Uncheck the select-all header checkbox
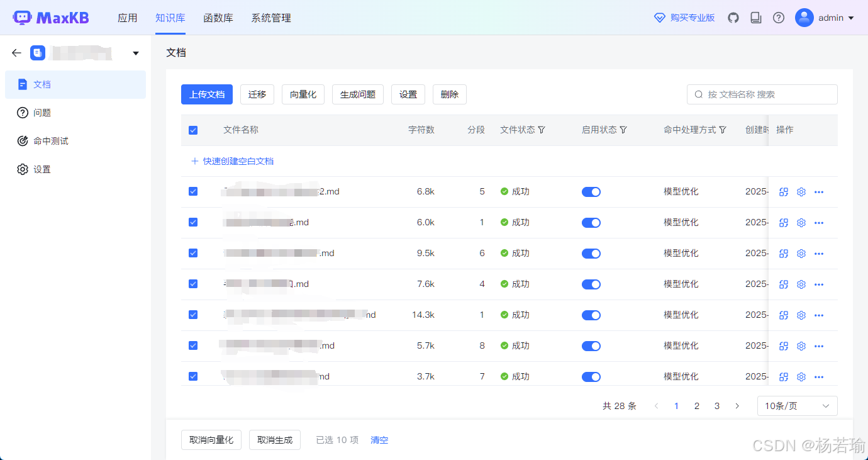 (x=193, y=130)
